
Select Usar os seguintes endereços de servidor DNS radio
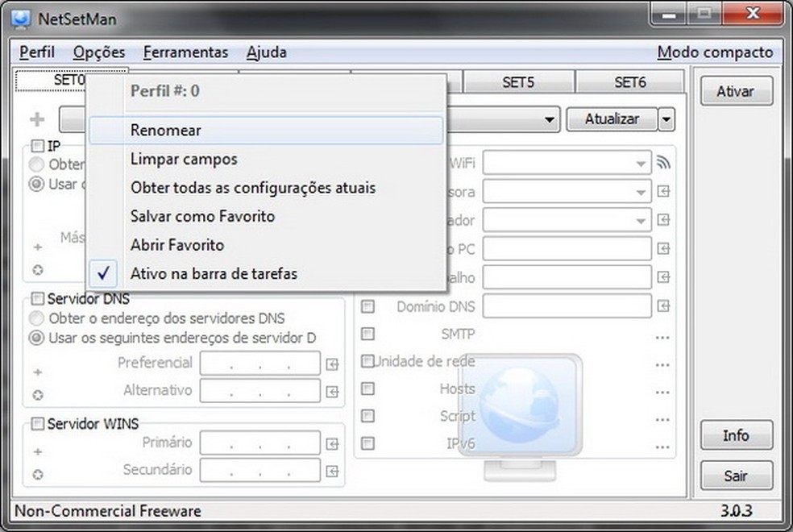36,337
